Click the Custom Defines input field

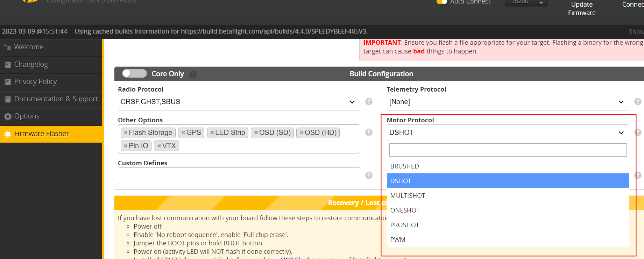239,176
